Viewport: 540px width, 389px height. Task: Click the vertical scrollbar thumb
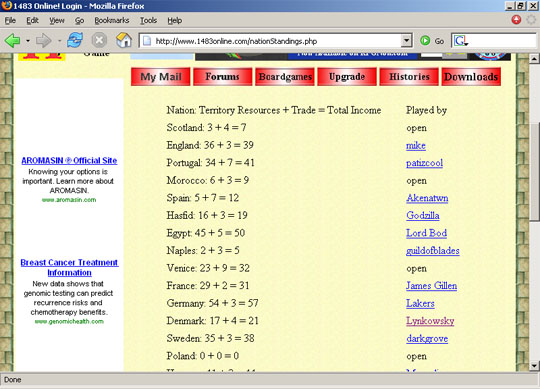(x=534, y=172)
